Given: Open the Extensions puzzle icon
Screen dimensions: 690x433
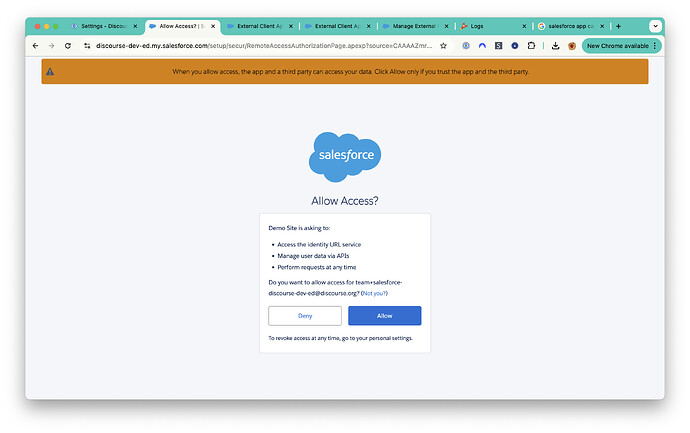Looking at the screenshot, I should 531,46.
